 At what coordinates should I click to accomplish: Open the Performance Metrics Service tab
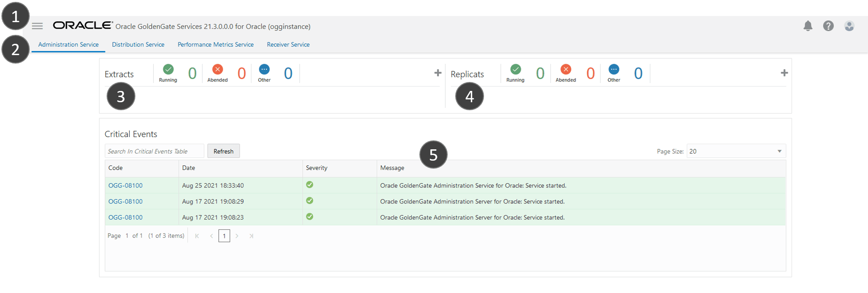216,45
